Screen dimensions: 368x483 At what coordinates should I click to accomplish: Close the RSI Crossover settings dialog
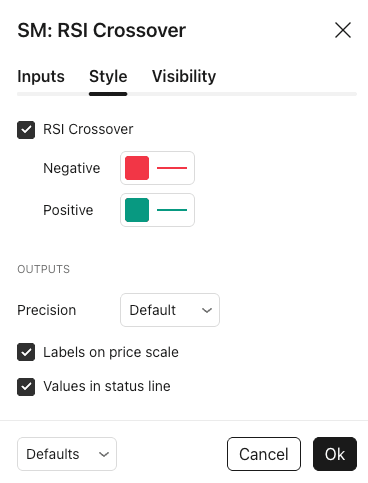pyautogui.click(x=343, y=30)
